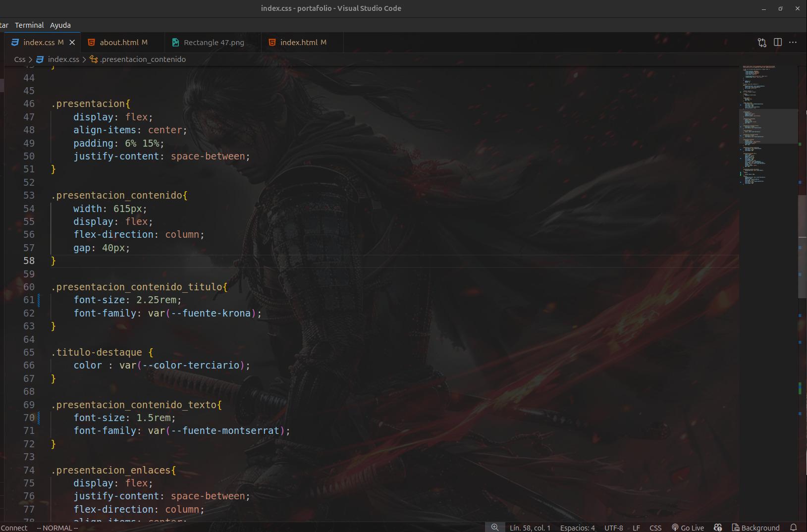Click the .presentacion_contenido{ selector line
This screenshot has height=532, width=807.
coord(119,196)
